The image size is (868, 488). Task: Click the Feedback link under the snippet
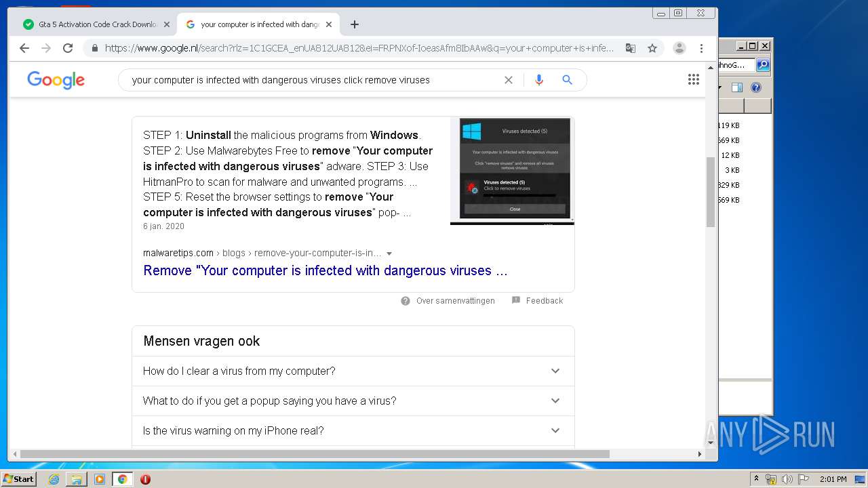[545, 301]
